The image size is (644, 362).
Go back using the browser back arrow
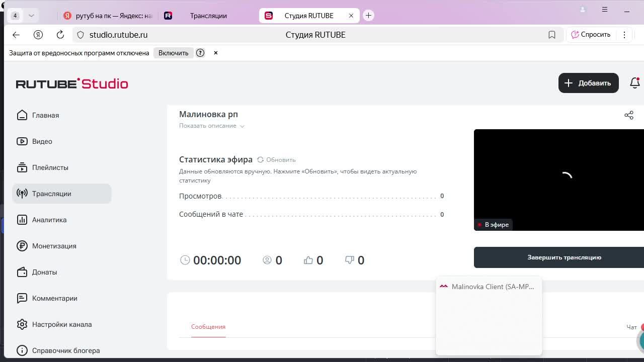(x=16, y=35)
